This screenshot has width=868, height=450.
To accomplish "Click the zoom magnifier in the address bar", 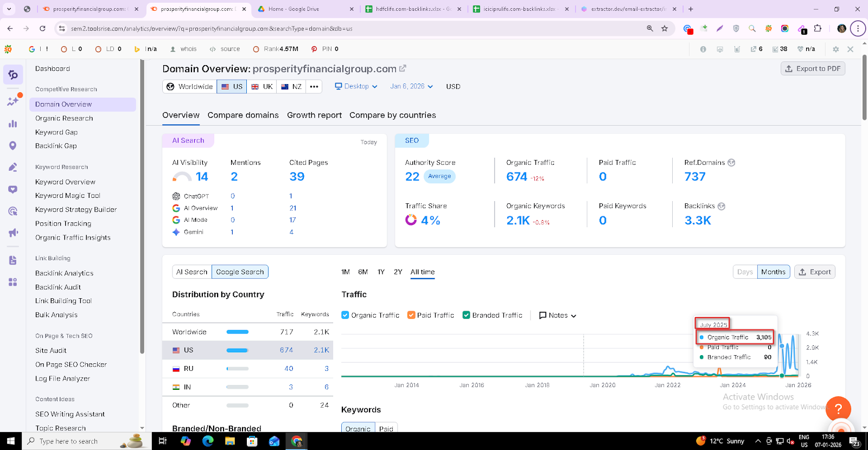I will (x=650, y=29).
